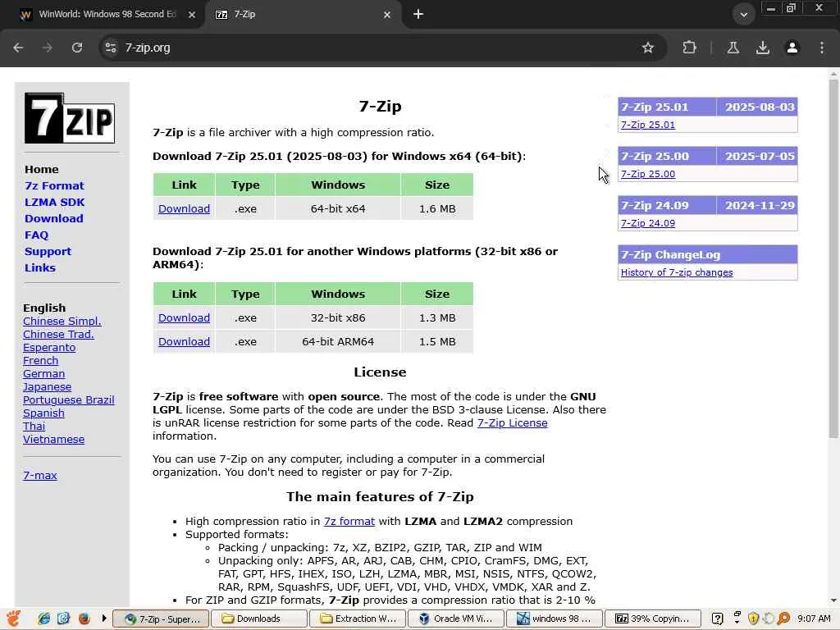Switch to Extraction W... taskbar window
Screen dimensions: 840x630
pyautogui.click(x=358, y=619)
